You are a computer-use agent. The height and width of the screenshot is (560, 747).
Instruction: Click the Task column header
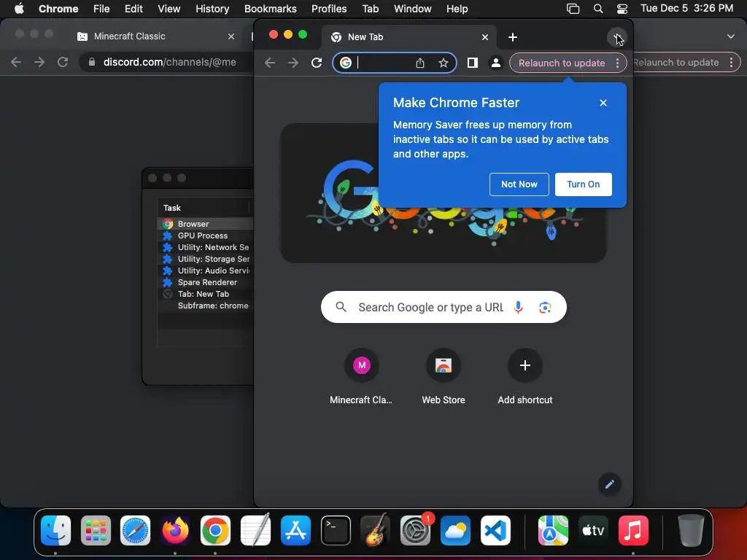(204, 208)
